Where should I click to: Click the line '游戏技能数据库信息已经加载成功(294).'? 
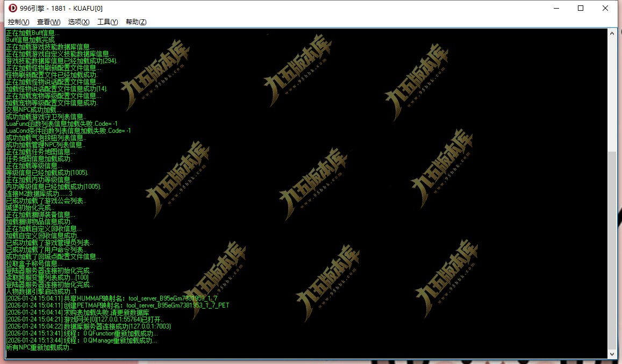(61, 61)
